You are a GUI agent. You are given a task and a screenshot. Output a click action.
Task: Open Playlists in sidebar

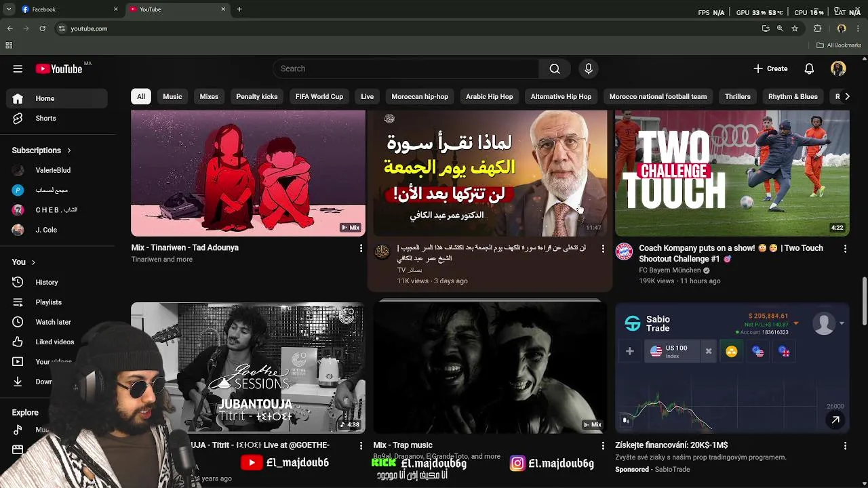click(57, 302)
